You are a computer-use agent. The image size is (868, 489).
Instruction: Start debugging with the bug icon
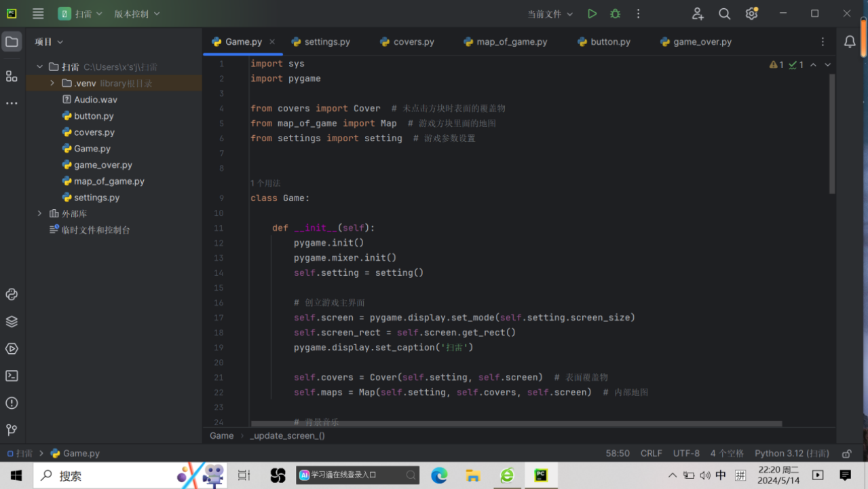tap(615, 14)
